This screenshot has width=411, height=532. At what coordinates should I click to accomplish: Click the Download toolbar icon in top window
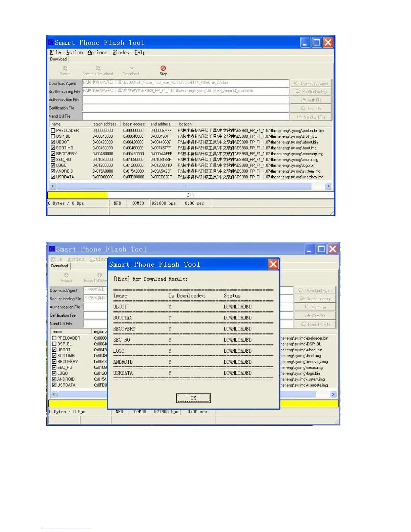pos(131,68)
